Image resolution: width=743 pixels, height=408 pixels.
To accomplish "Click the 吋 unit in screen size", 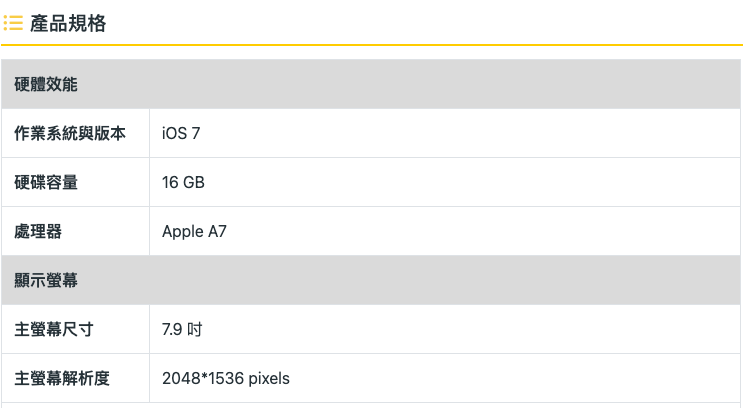I will (x=195, y=329).
